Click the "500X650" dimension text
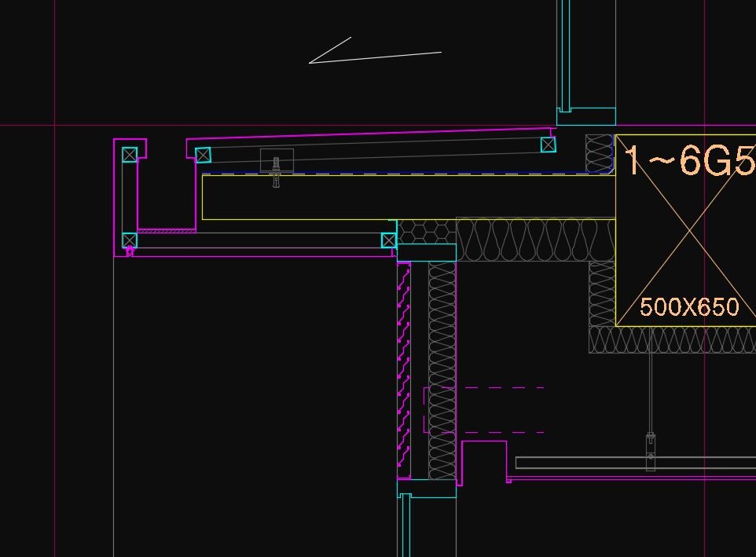This screenshot has width=756, height=557. tap(689, 307)
